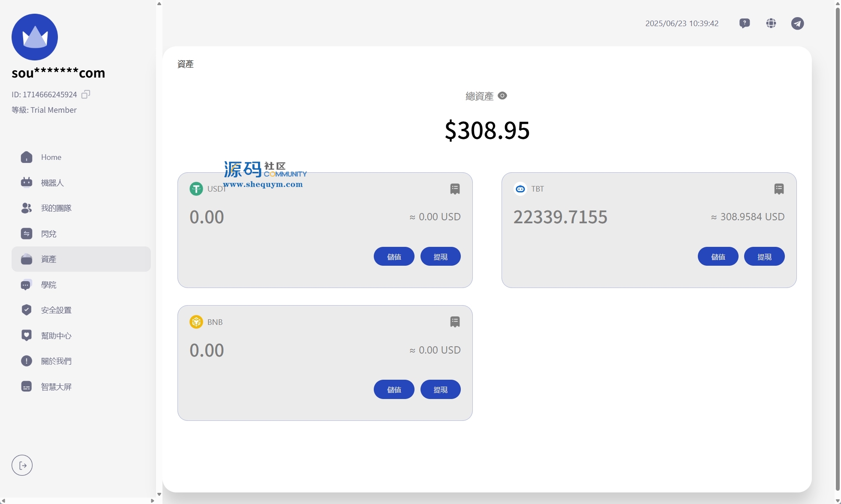This screenshot has width=841, height=504.
Task: Copy the user ID with copy icon
Action: [86, 94]
